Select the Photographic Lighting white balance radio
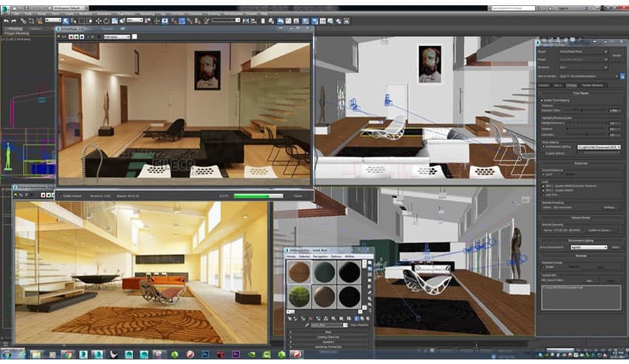This screenshot has width=629, height=364. (x=543, y=147)
